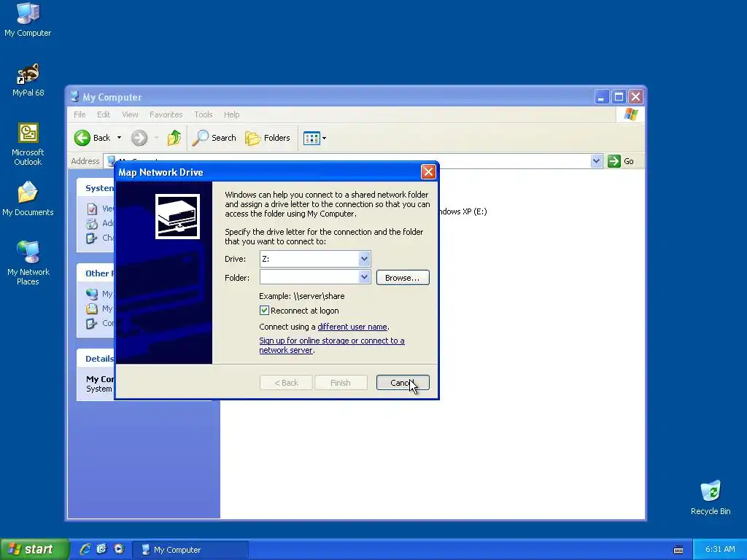This screenshot has width=747, height=560.
Task: Cancel the Map Network Drive dialog
Action: tap(403, 383)
